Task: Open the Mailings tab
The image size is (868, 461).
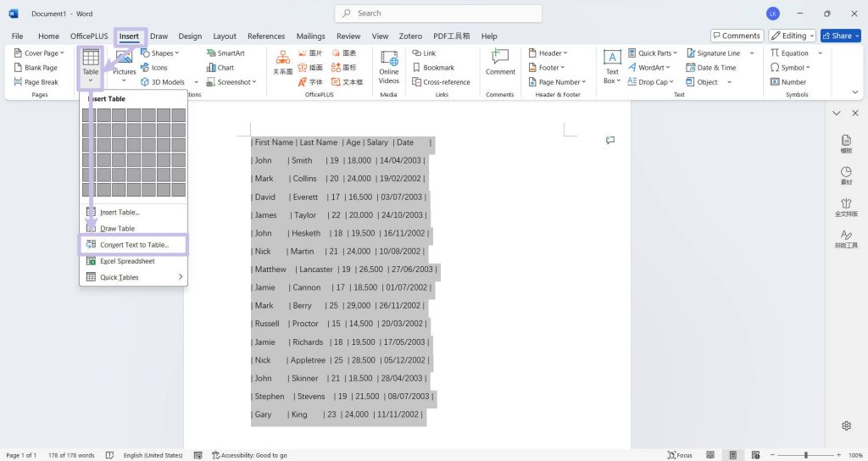Action: [310, 36]
